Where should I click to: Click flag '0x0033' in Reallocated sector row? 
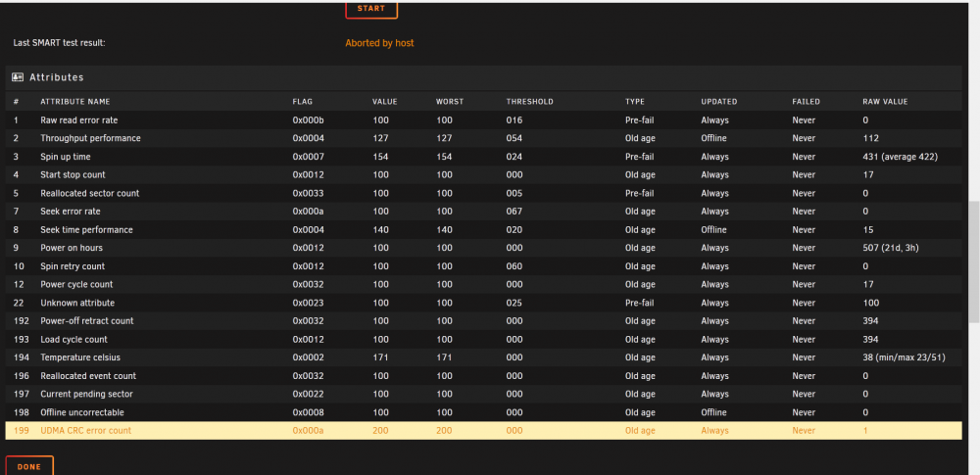308,193
